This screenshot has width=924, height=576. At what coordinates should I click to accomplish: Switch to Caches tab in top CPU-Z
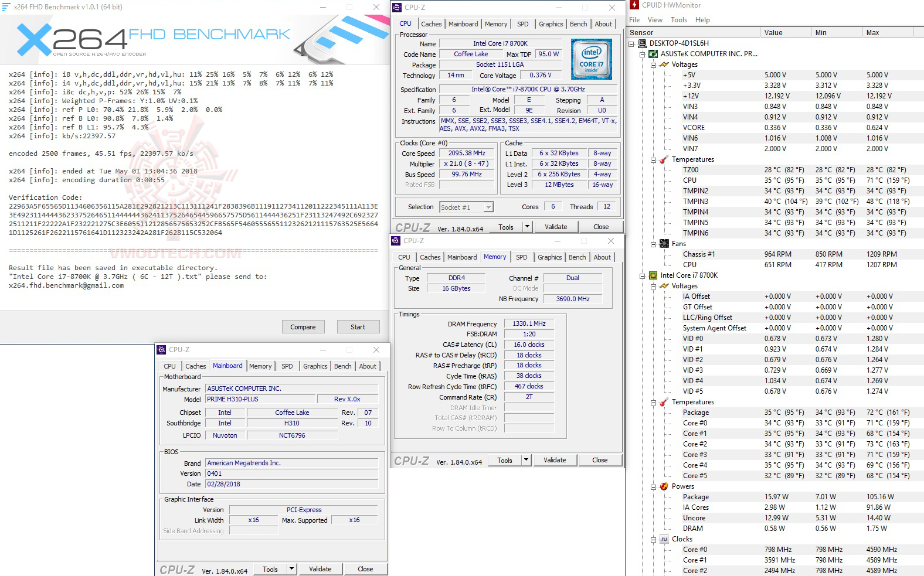tap(432, 24)
